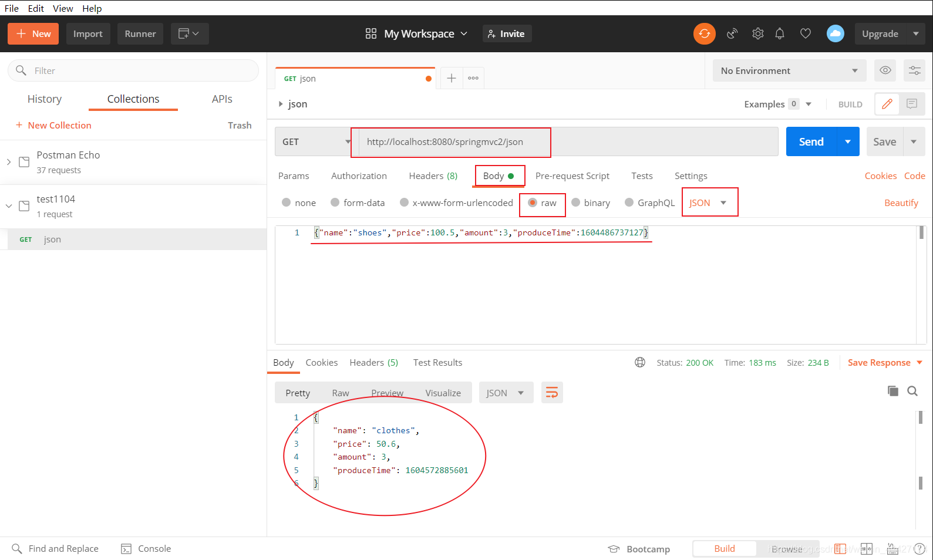Open the Help menu

coord(92,8)
